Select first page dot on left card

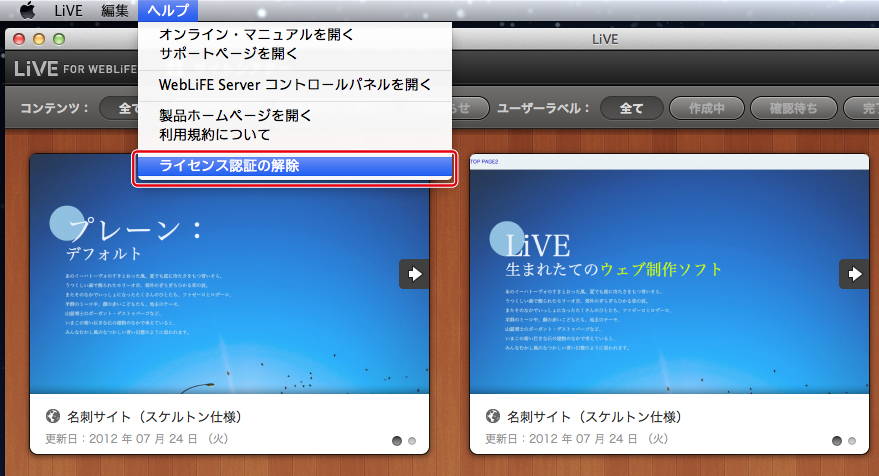tap(397, 441)
